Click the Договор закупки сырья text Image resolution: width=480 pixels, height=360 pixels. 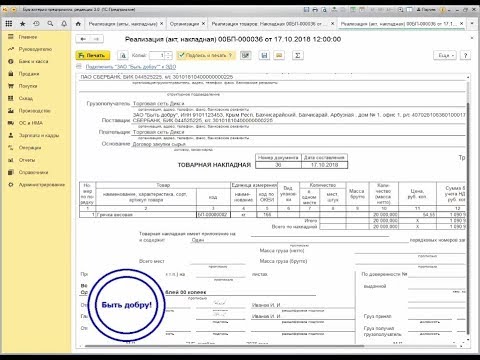coord(159,144)
